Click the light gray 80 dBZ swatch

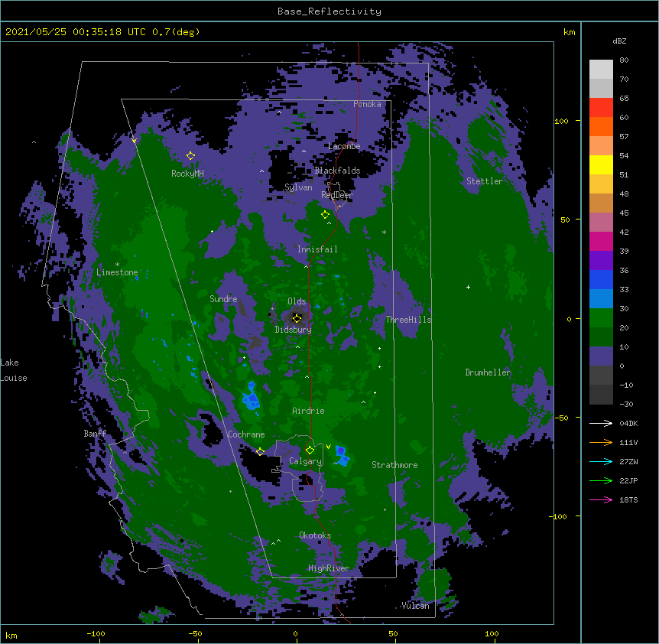(x=601, y=70)
